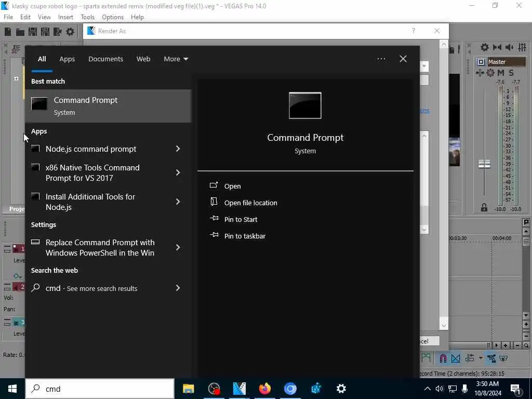Click timeline zoom magnifier icon
The image size is (532, 399).
(x=526, y=345)
